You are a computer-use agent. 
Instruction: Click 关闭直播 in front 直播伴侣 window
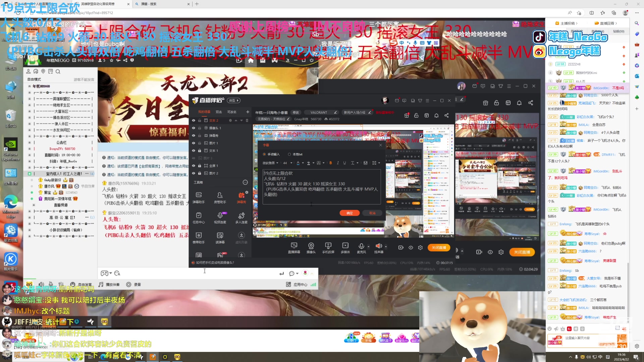[x=439, y=248]
